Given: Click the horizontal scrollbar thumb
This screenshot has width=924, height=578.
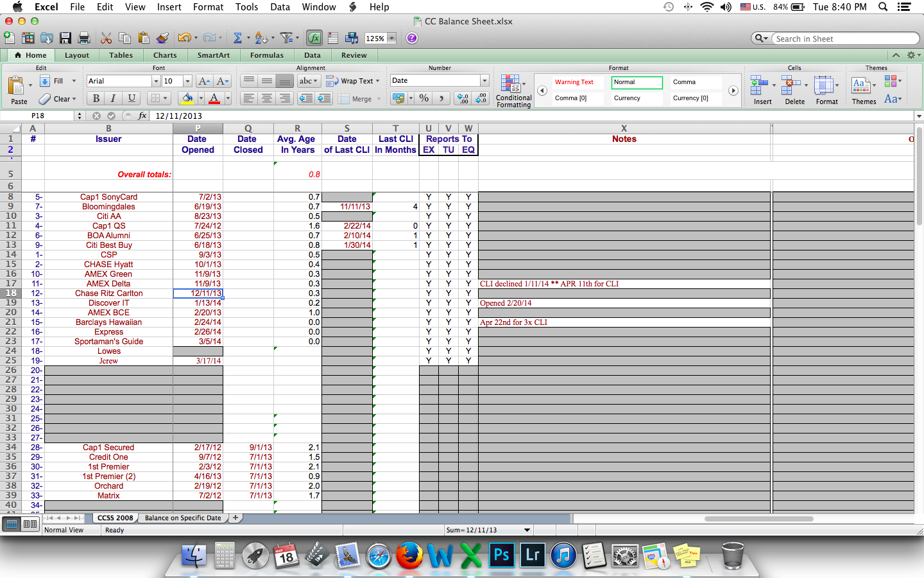Looking at the screenshot, I should pyautogui.click(x=758, y=518).
